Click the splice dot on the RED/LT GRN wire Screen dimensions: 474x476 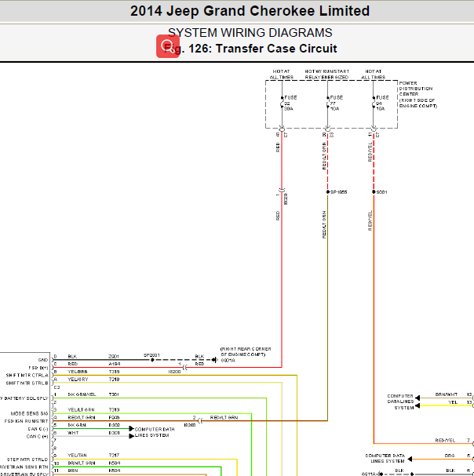coord(328,192)
